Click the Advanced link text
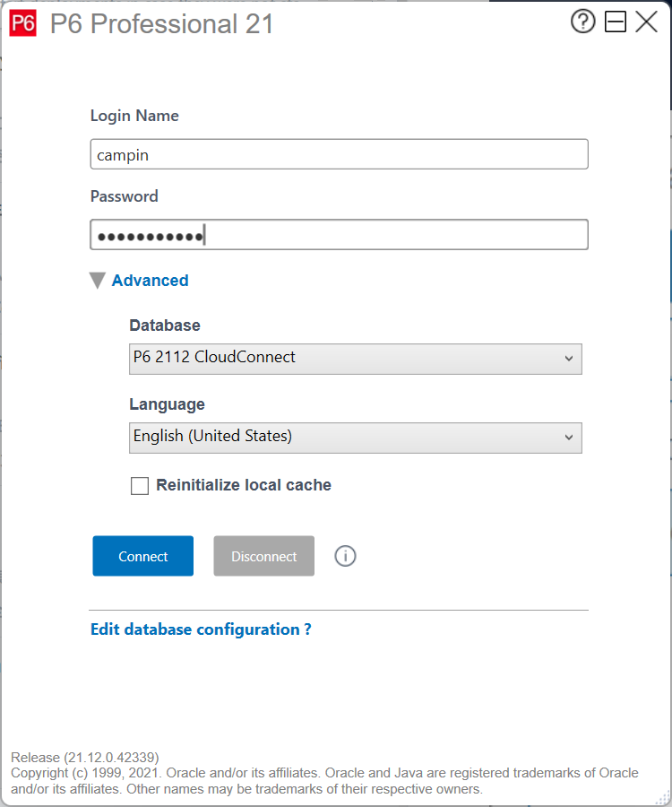 pos(151,281)
